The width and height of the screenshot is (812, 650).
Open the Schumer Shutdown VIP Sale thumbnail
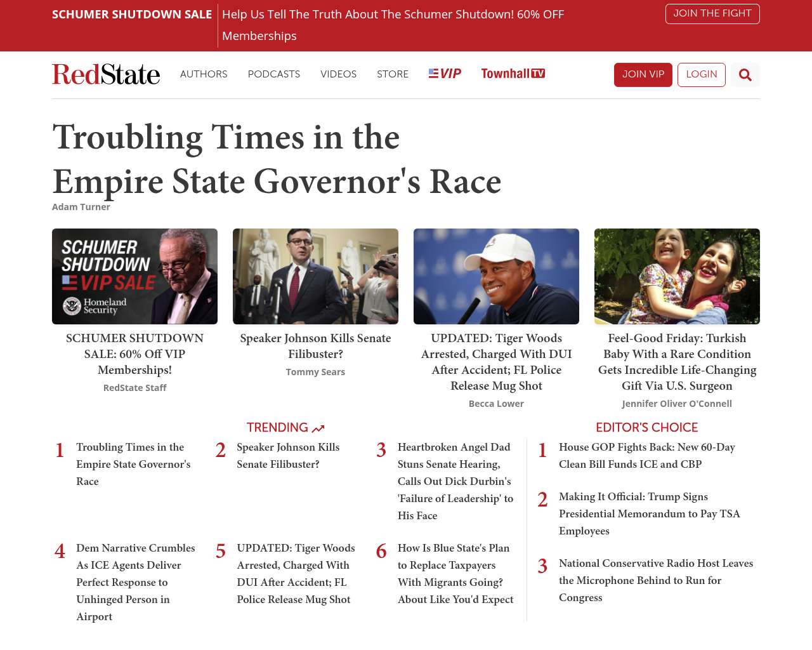[x=134, y=276]
